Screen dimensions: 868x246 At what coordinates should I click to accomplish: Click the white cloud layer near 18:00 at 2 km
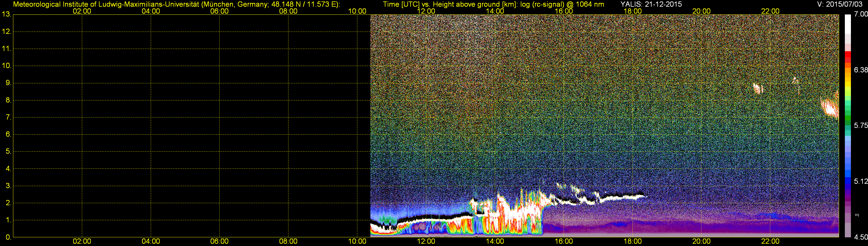pyautogui.click(x=622, y=197)
